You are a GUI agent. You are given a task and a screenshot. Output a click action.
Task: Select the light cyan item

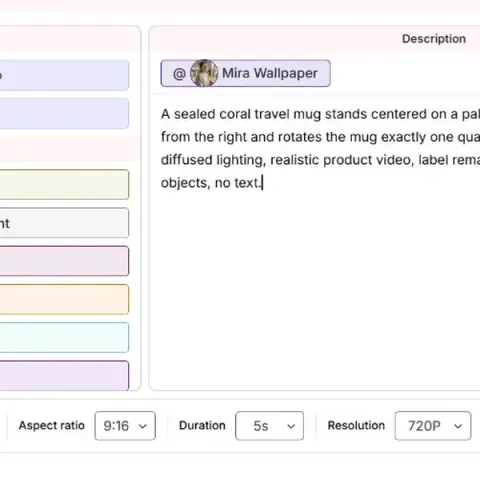point(64,337)
